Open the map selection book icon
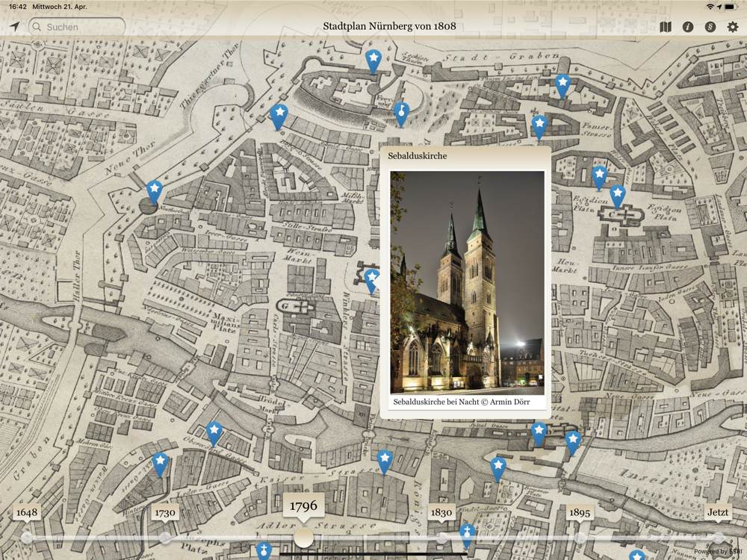 tap(666, 27)
